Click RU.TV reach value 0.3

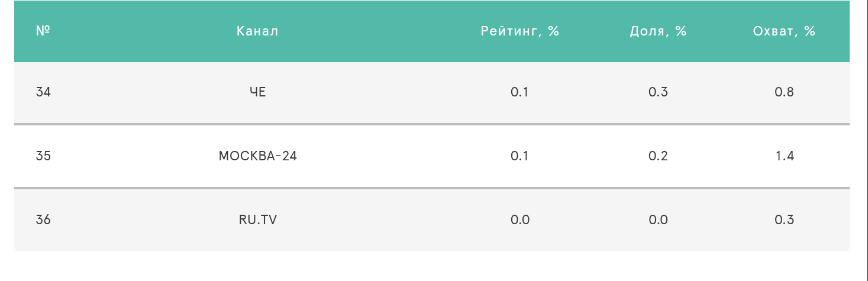784,220
